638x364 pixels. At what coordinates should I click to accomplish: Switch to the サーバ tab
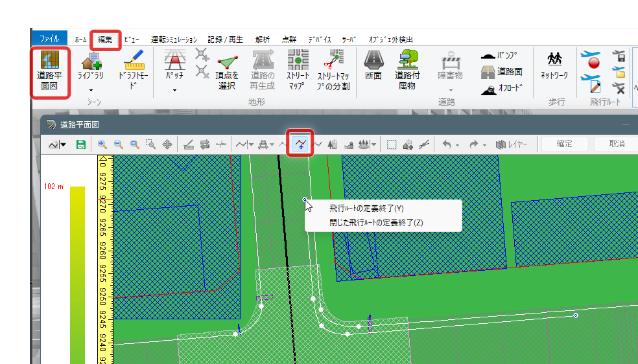[349, 40]
